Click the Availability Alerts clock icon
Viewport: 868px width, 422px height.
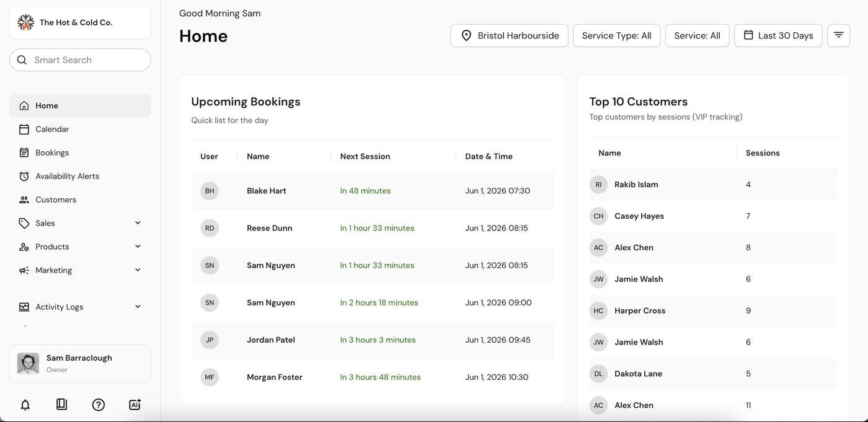pos(24,177)
